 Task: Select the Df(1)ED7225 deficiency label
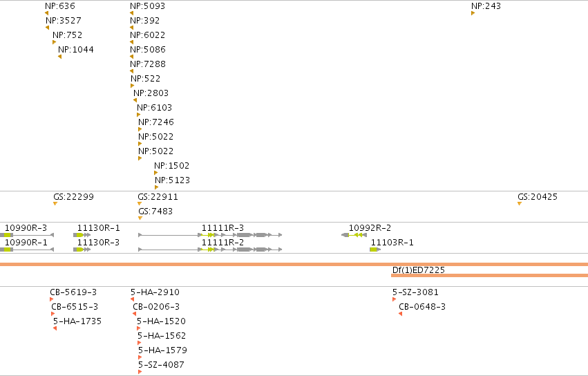[419, 270]
